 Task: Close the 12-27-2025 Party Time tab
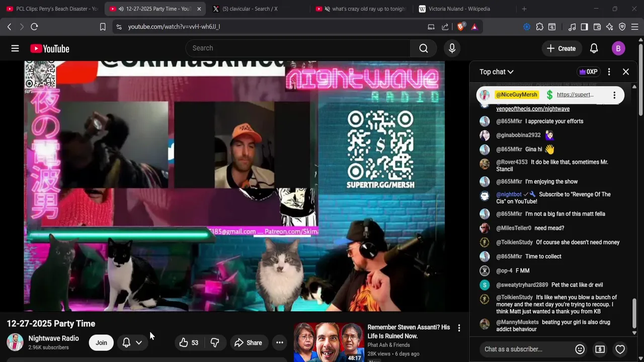(199, 9)
